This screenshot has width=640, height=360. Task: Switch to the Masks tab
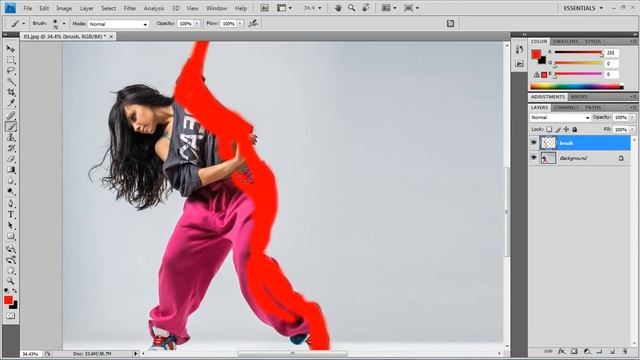(x=579, y=97)
